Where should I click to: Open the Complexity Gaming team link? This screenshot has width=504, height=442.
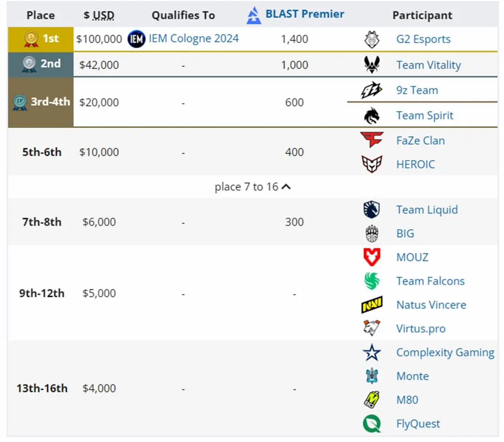(x=445, y=352)
